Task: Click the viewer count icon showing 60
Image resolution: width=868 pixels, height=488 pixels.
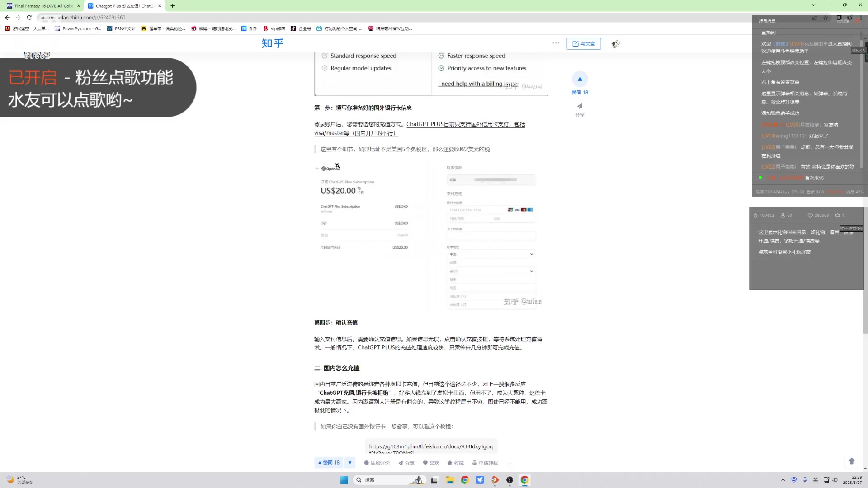Action: click(x=783, y=216)
